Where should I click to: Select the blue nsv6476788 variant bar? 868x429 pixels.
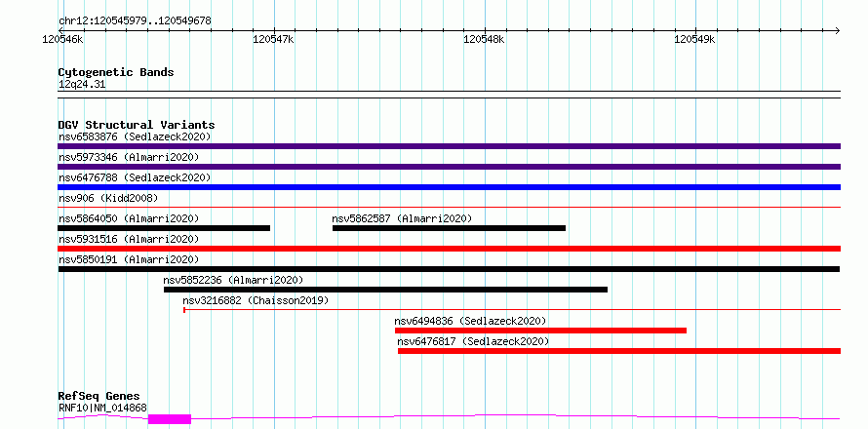click(x=449, y=187)
